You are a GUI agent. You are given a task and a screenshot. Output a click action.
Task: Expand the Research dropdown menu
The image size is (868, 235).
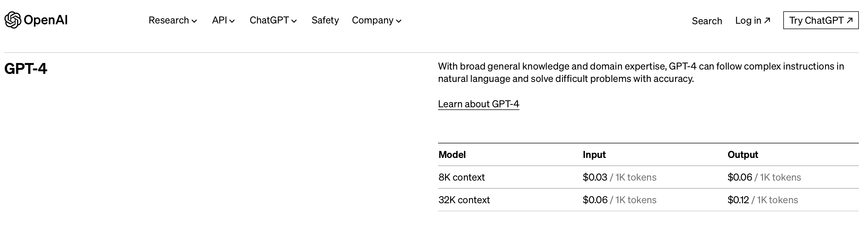pyautogui.click(x=169, y=20)
